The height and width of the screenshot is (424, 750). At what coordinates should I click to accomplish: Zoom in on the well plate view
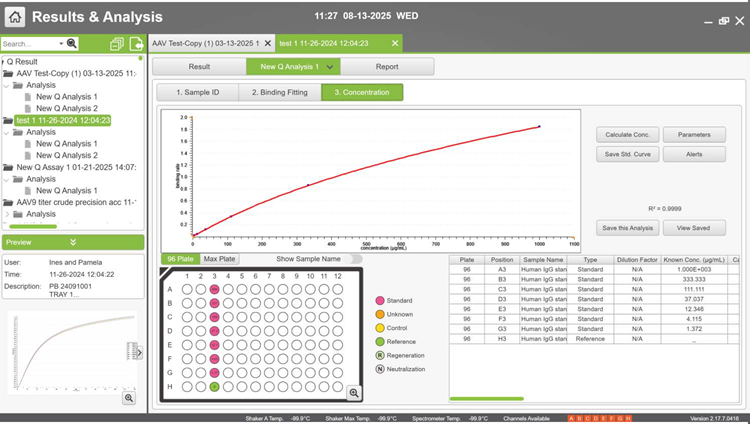pos(354,393)
